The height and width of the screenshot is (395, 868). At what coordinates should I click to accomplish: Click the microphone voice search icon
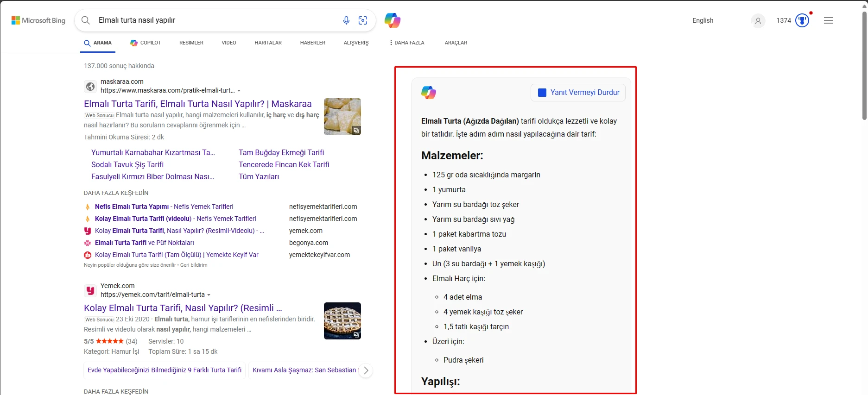[x=346, y=20]
